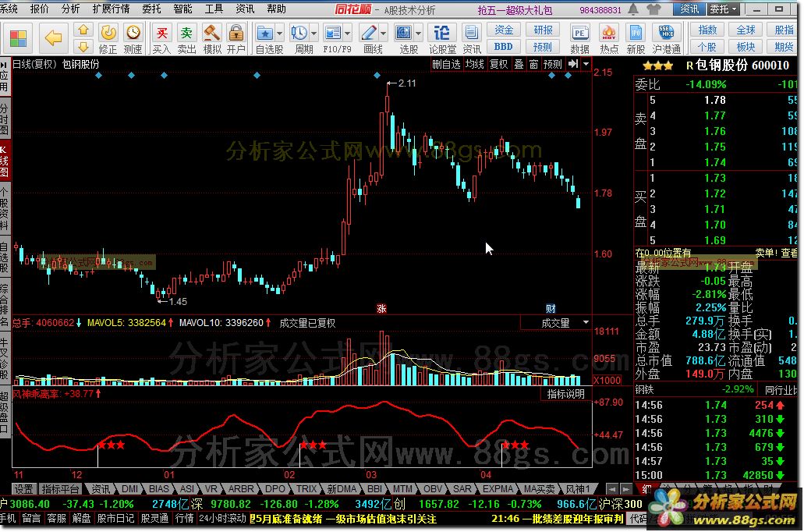The image size is (804, 532).
Task: Click the 全球 button
Action: [746, 30]
